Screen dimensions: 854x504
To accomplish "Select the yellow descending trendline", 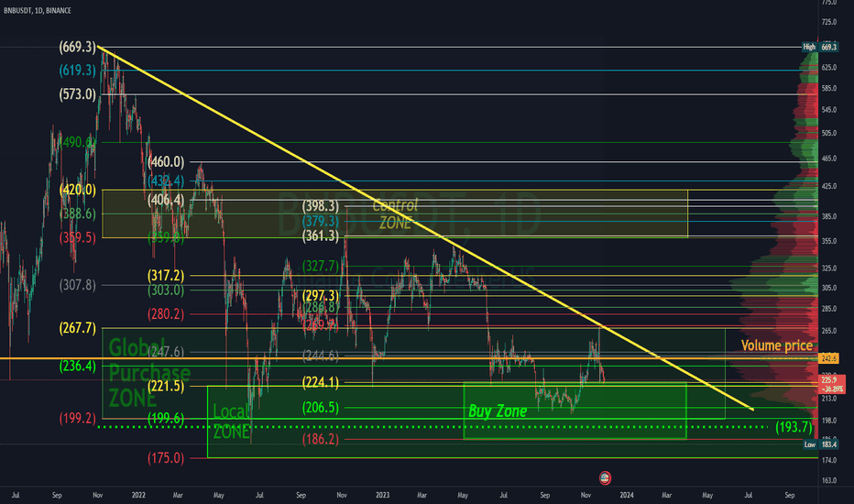I will coord(425,228).
